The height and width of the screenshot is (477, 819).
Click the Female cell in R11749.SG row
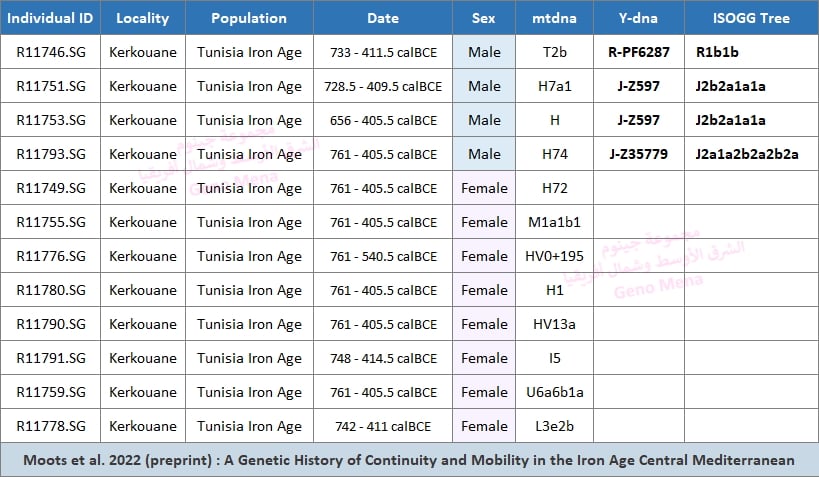coord(484,188)
